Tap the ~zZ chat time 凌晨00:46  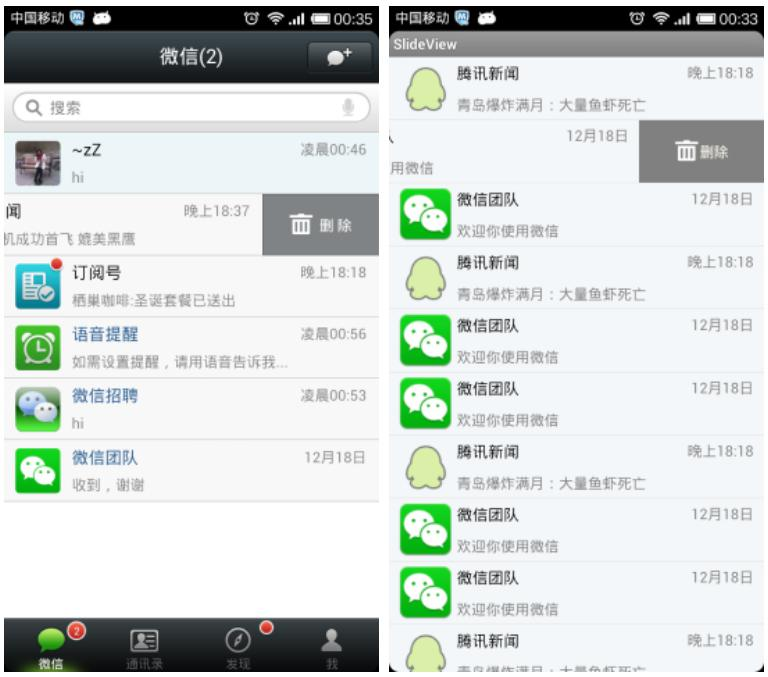[333, 149]
